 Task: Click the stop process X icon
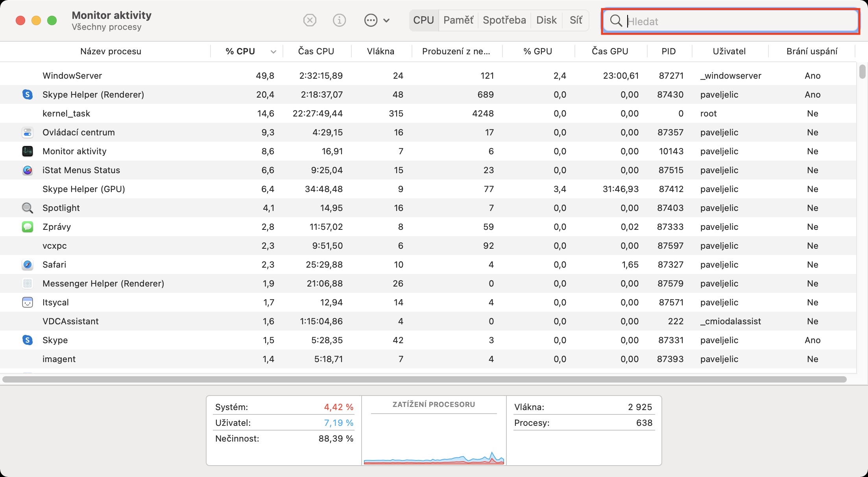[x=310, y=20]
